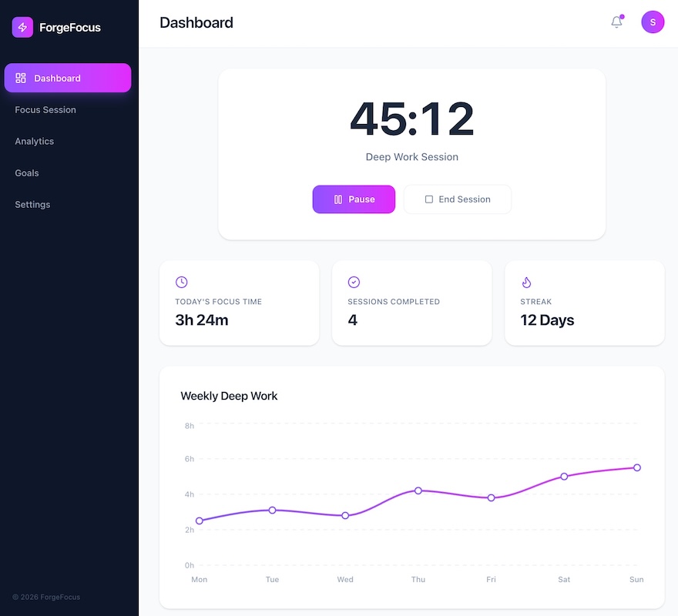Click the clock icon above Today's Focus Time
Image resolution: width=678 pixels, height=616 pixels.
(182, 283)
